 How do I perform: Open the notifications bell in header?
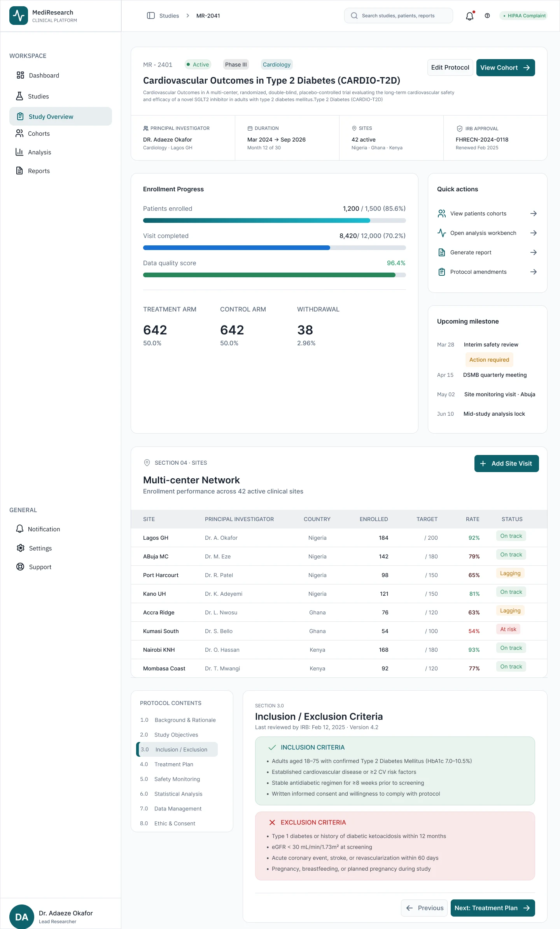click(x=470, y=16)
